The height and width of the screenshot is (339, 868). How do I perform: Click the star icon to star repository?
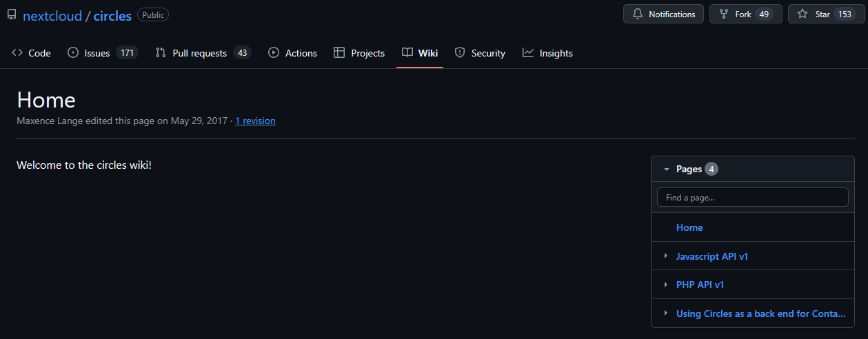click(x=803, y=14)
